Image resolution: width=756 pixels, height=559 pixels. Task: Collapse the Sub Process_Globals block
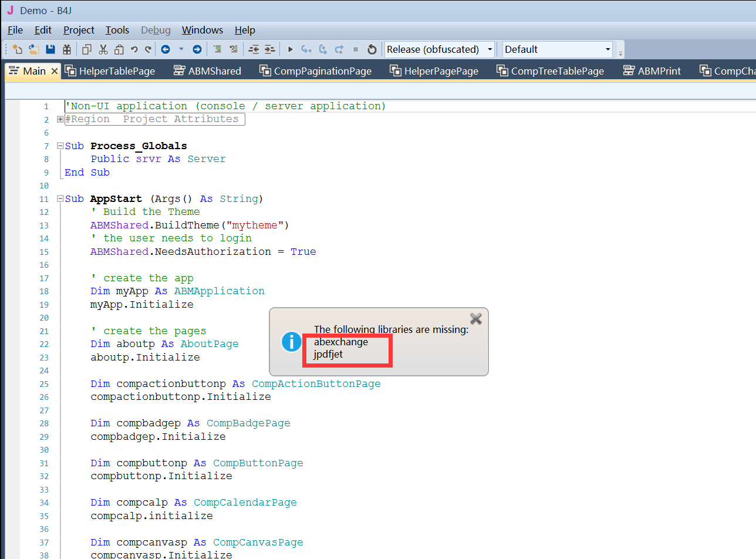60,146
